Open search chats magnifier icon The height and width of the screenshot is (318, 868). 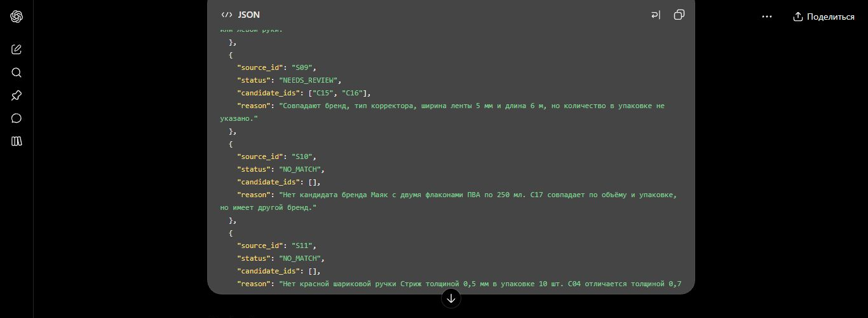pyautogui.click(x=17, y=73)
